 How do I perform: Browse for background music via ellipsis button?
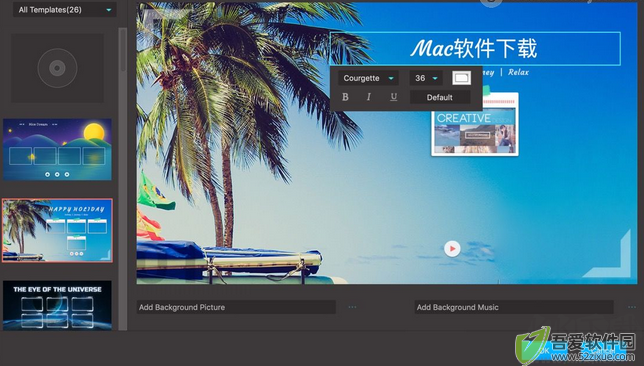point(631,307)
